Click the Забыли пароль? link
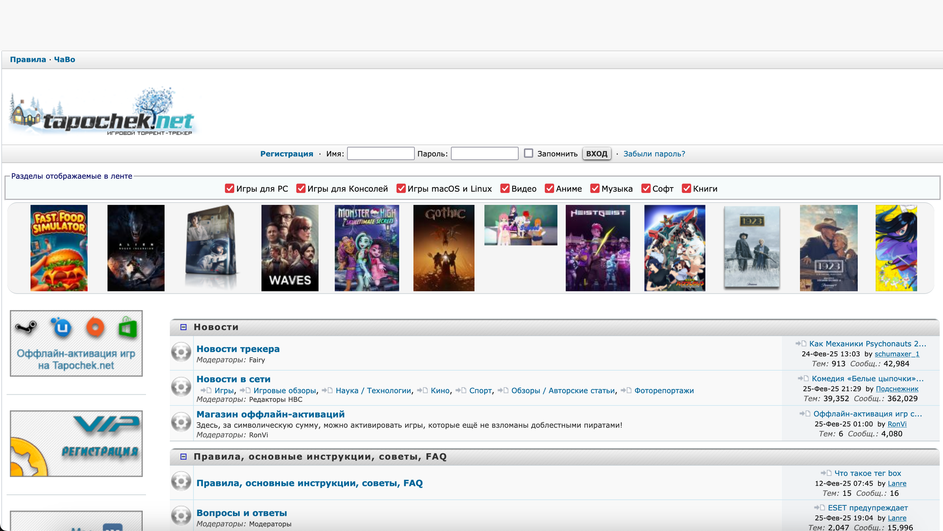 [654, 154]
